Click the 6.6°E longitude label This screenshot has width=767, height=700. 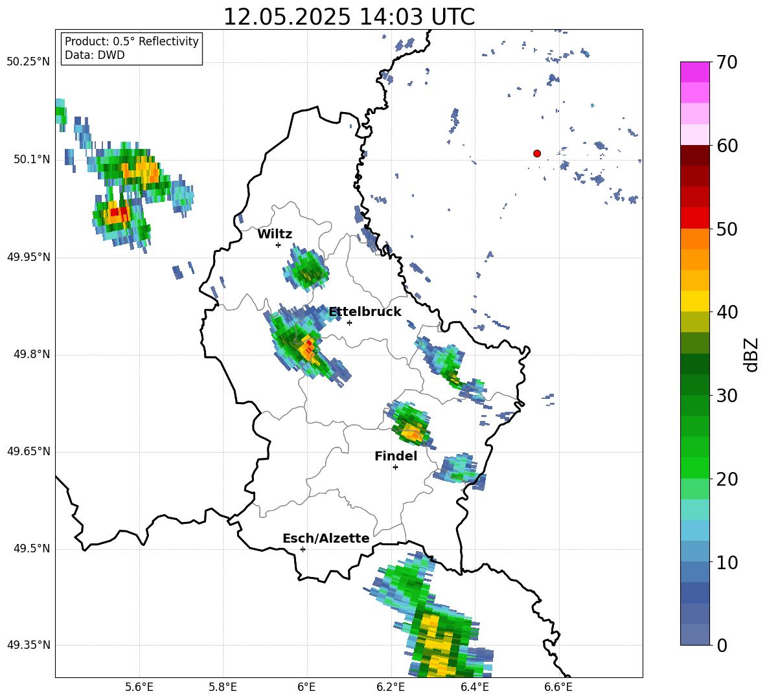558,687
